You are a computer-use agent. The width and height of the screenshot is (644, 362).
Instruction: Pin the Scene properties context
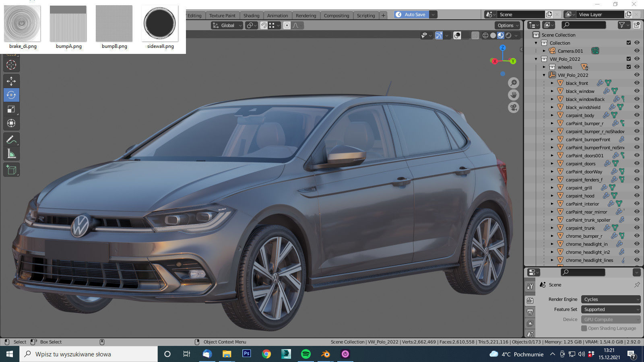click(x=637, y=285)
